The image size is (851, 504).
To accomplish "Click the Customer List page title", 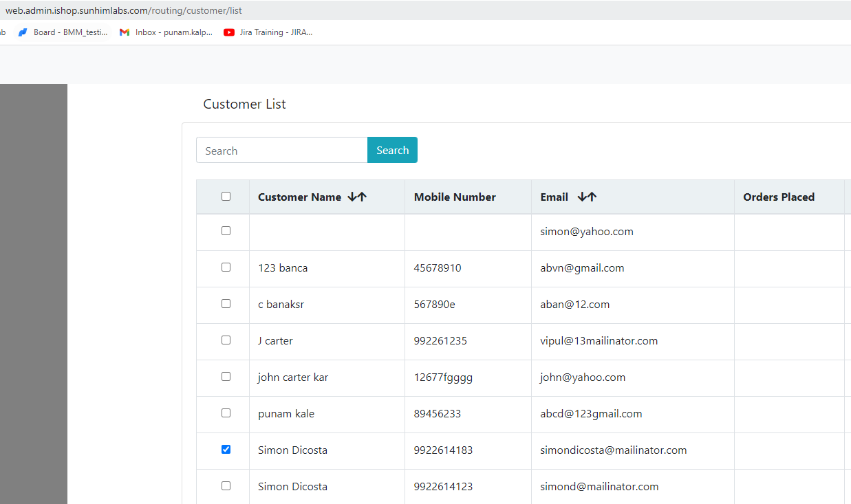I will coord(244,105).
